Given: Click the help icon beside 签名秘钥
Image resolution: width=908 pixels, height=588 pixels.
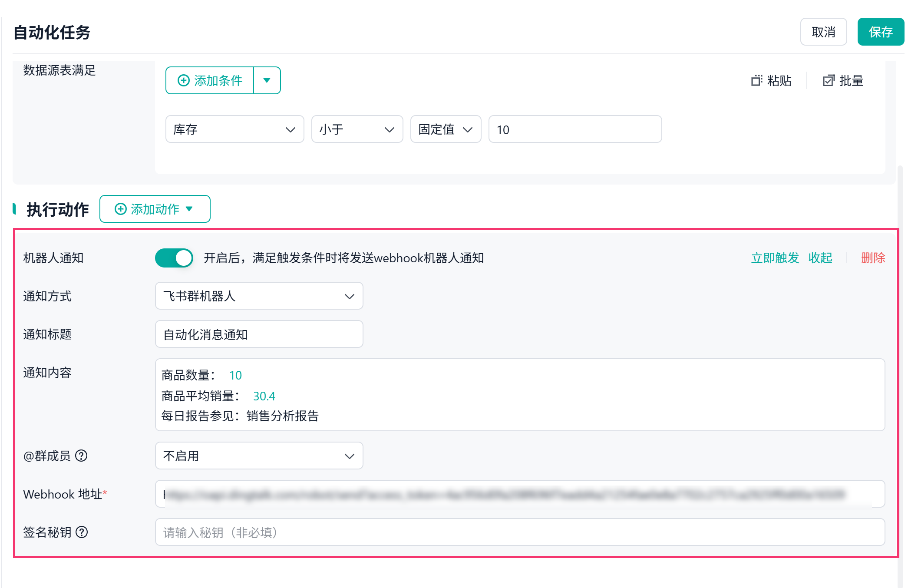Looking at the screenshot, I should point(82,532).
